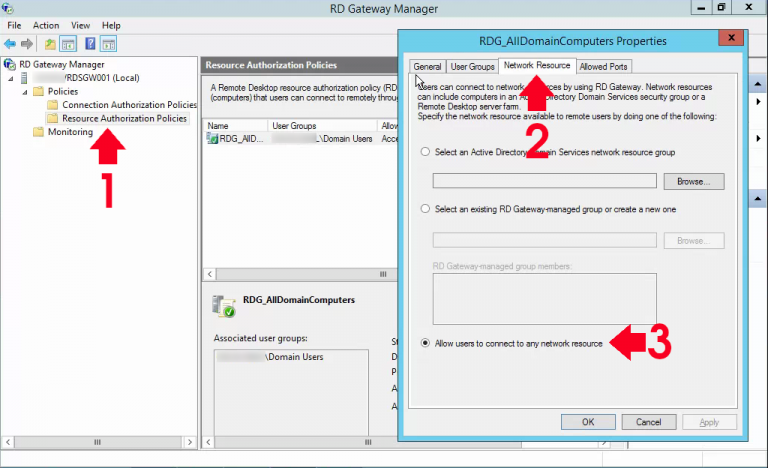Click the OK button in Properties dialog
This screenshot has height=468, width=768.
click(x=588, y=422)
